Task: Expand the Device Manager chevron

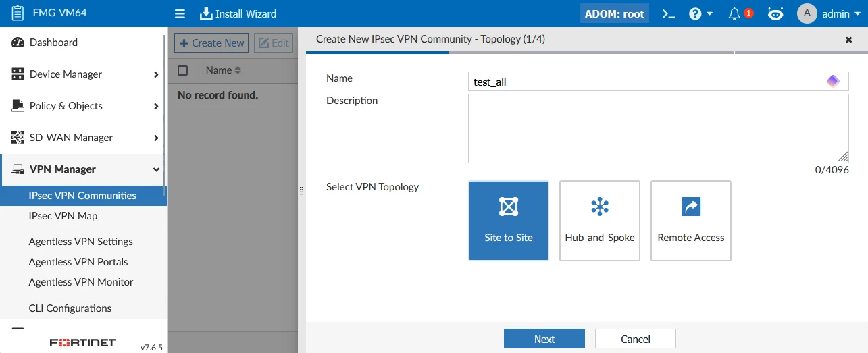Action: coord(156,74)
